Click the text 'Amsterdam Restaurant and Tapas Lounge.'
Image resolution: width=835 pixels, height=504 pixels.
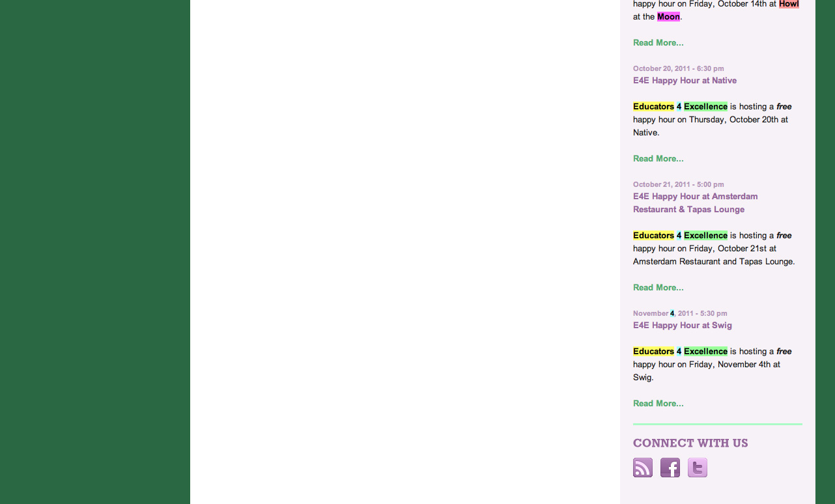point(714,262)
